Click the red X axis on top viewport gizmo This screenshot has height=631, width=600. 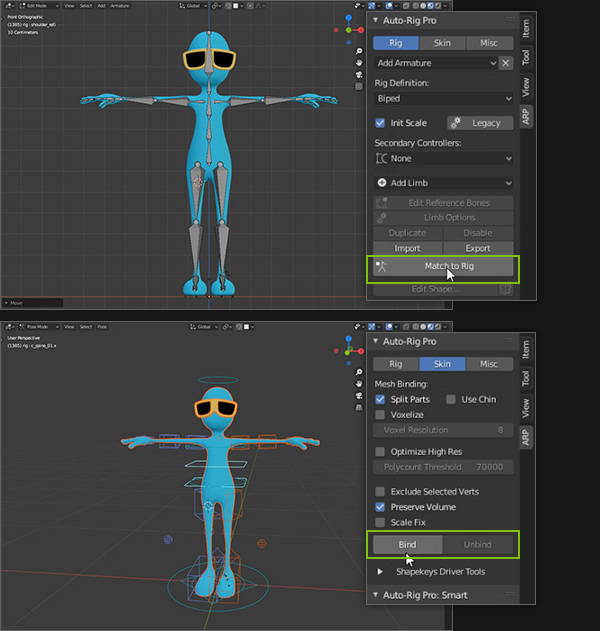361,30
